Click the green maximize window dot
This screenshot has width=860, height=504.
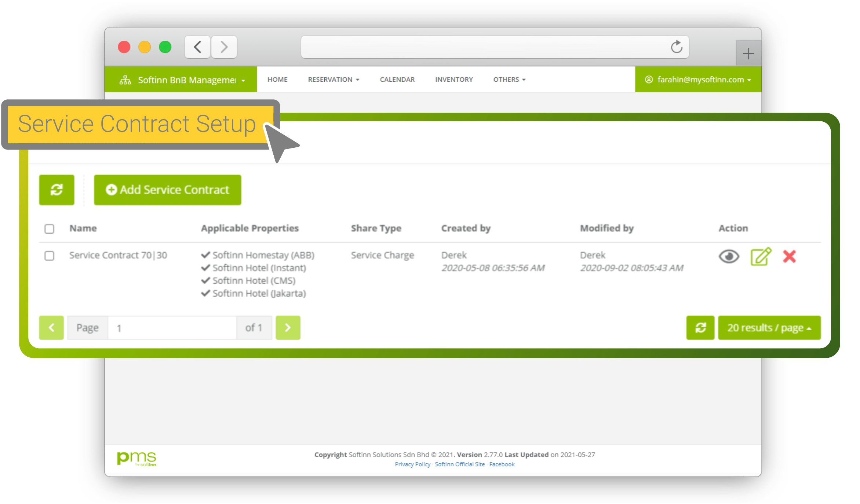point(165,47)
